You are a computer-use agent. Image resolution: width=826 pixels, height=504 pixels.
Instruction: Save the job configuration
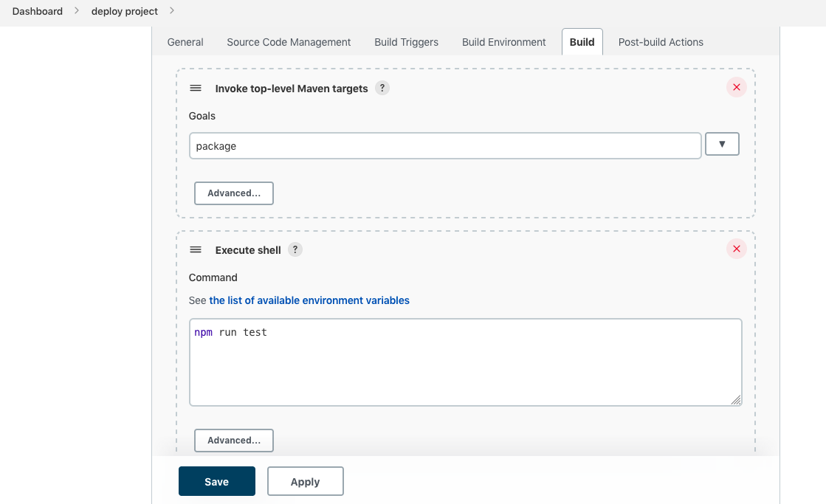(216, 481)
